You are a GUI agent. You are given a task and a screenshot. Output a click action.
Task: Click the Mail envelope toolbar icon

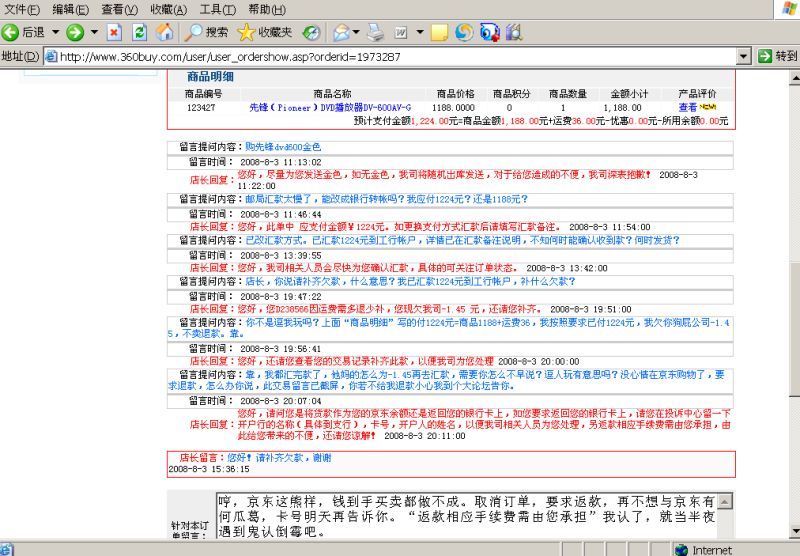tap(341, 32)
